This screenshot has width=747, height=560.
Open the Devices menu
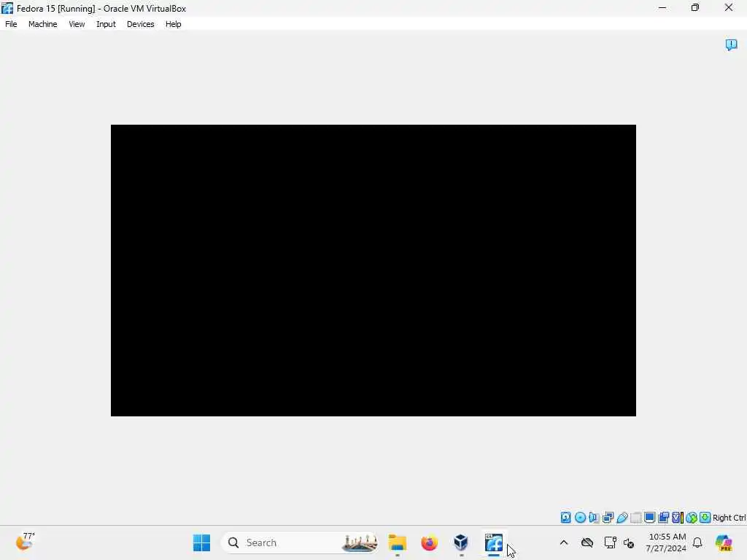141,24
